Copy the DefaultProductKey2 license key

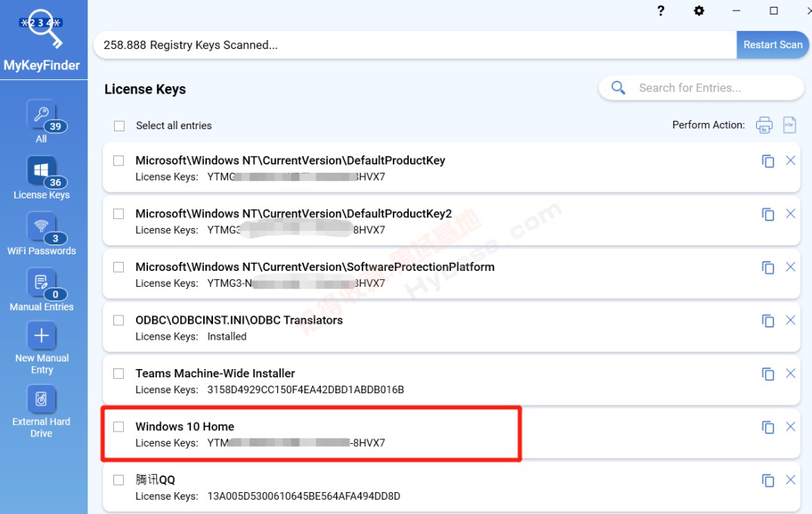(768, 214)
